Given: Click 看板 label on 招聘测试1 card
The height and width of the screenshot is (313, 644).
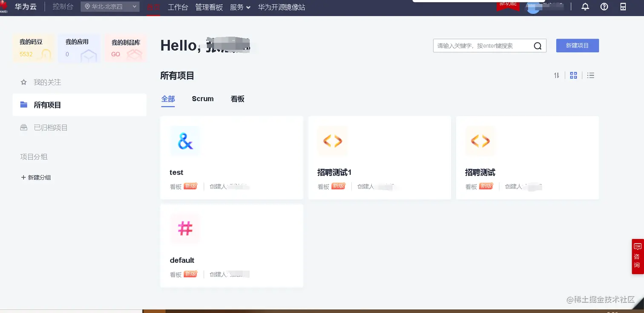Looking at the screenshot, I should tap(323, 187).
